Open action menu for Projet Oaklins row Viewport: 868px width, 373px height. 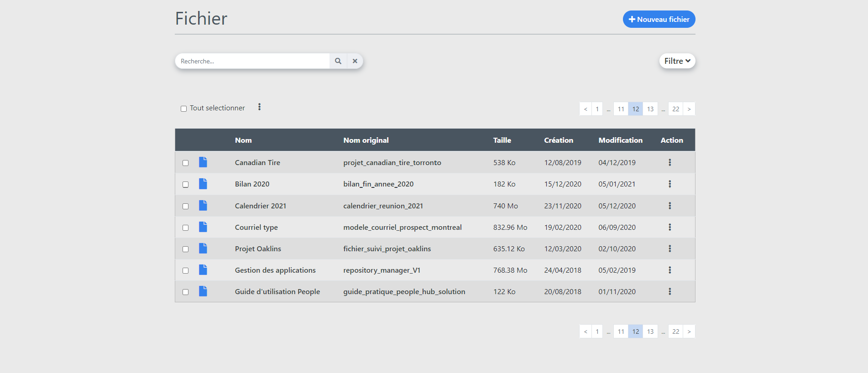(x=669, y=249)
